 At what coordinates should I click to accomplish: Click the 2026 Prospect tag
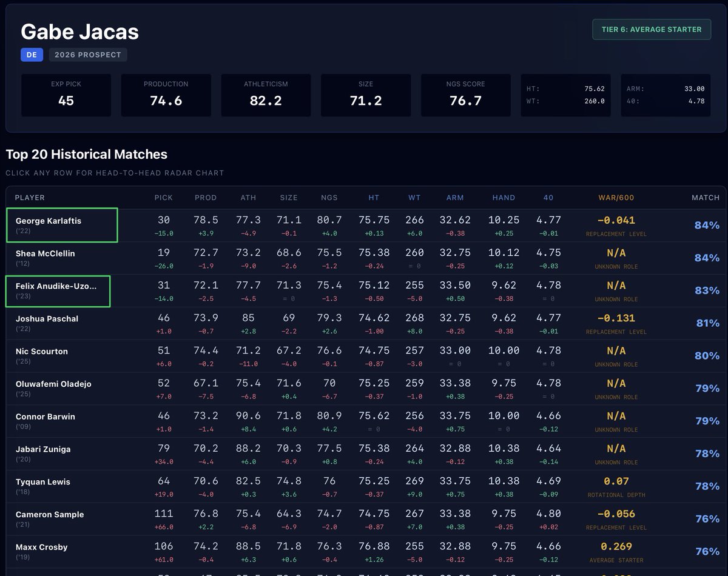(x=88, y=55)
